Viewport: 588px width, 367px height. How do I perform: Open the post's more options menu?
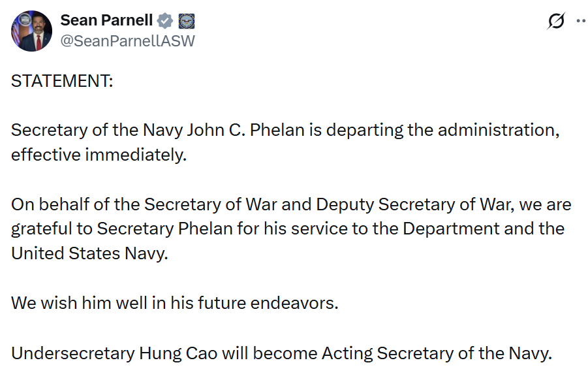click(x=580, y=21)
